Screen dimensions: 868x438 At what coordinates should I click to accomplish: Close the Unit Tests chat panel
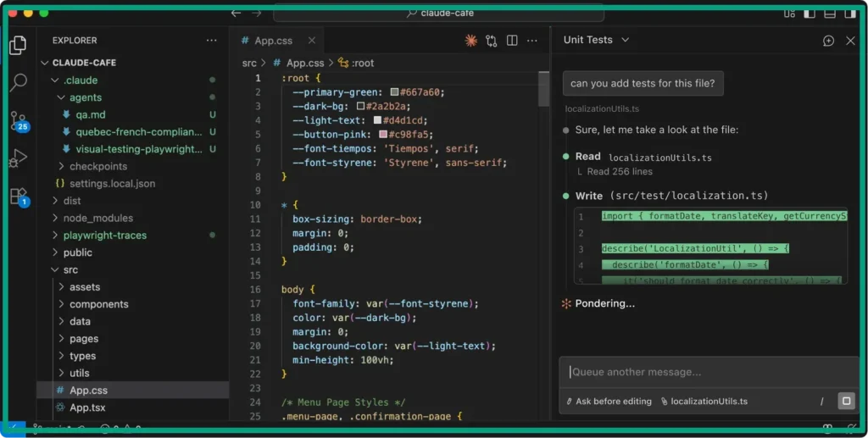pyautogui.click(x=850, y=41)
